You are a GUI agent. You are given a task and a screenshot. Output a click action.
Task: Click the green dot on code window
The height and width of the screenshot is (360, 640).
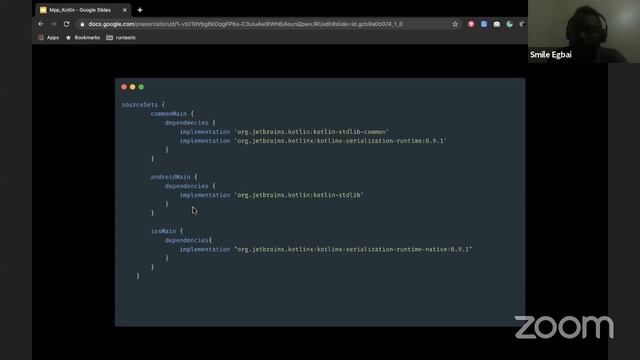(141, 87)
